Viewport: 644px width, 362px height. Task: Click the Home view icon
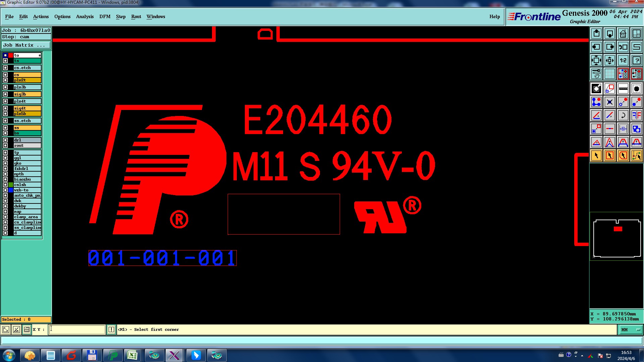623,34
